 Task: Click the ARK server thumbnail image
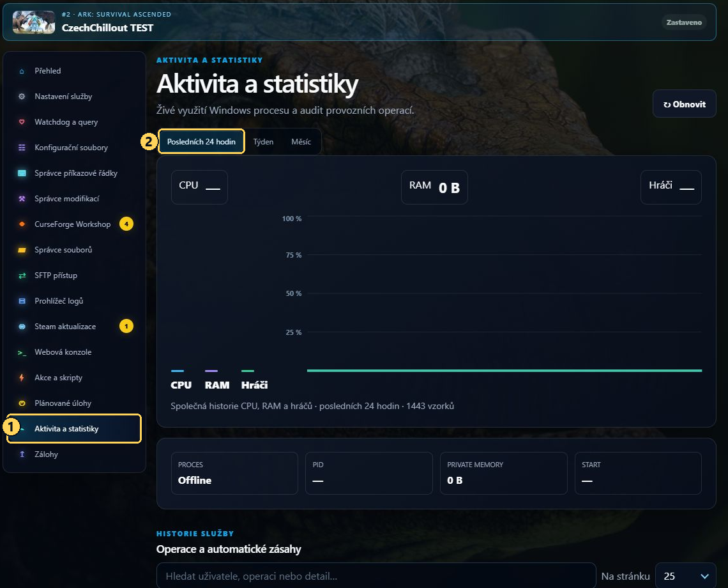(33, 22)
